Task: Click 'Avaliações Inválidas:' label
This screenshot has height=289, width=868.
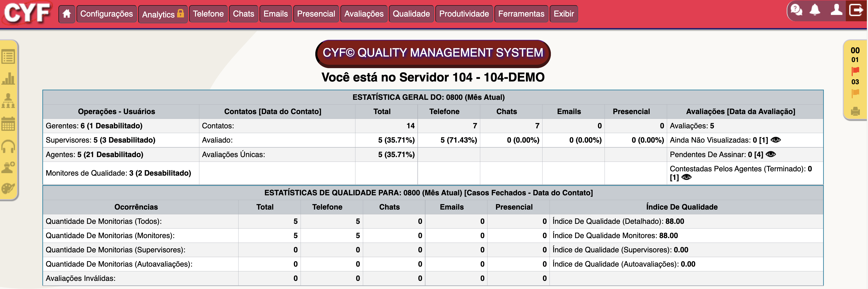Action: click(x=81, y=278)
